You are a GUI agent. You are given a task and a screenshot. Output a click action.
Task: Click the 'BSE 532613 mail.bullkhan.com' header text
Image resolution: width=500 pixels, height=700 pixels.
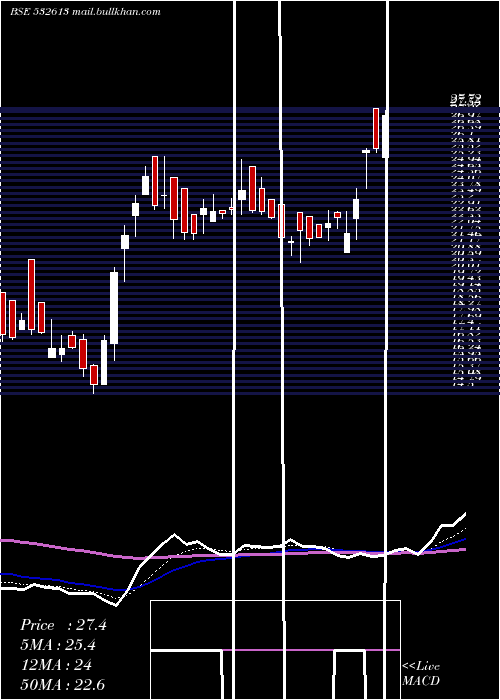(x=85, y=12)
